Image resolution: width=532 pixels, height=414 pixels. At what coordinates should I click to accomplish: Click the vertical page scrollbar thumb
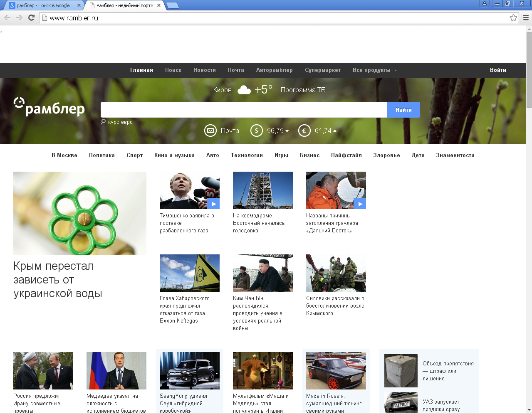point(529,70)
